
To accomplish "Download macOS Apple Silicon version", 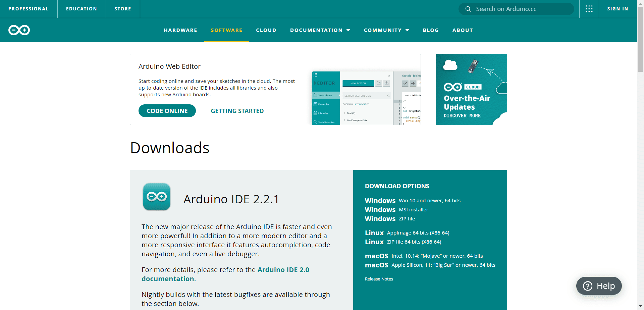I will pyautogui.click(x=430, y=265).
